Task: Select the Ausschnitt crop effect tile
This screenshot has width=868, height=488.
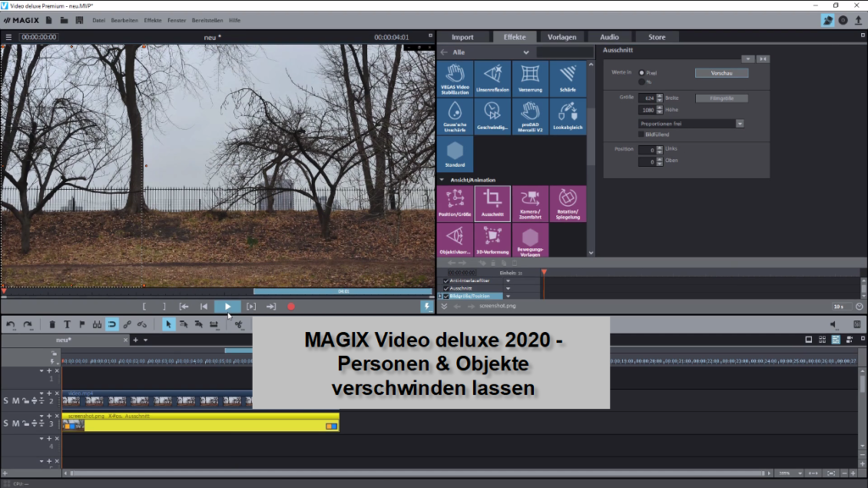Action: pos(492,203)
